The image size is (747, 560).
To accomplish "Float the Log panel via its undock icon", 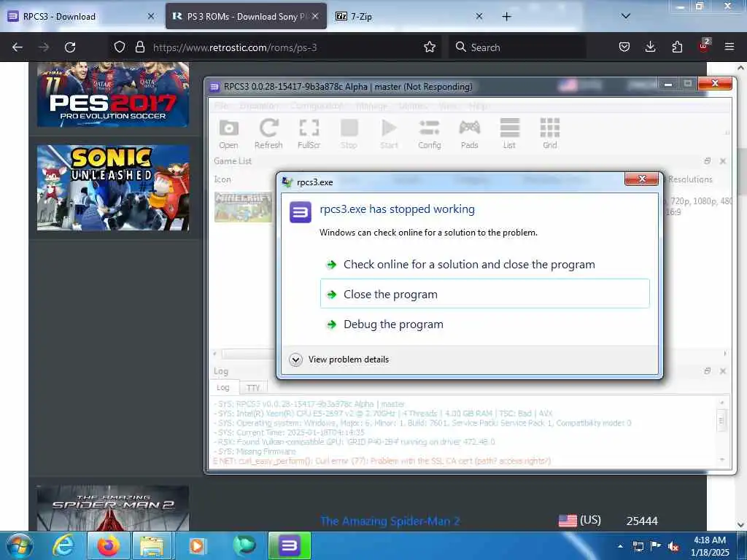I will (x=708, y=370).
